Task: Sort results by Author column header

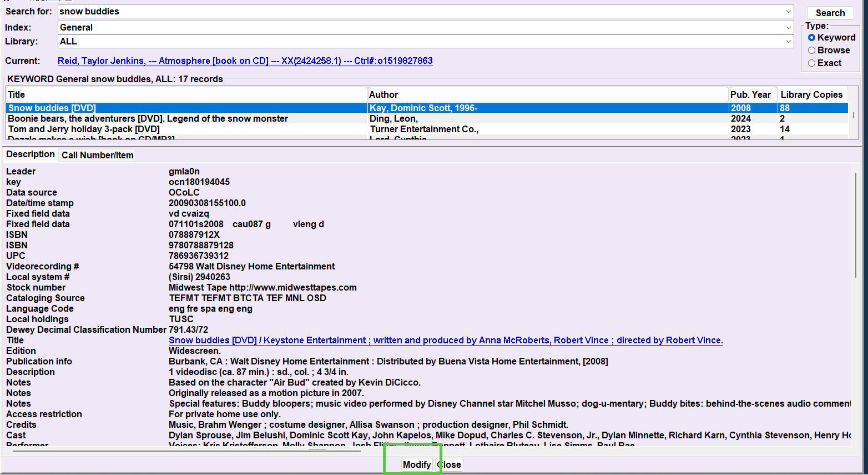Action: (x=548, y=94)
